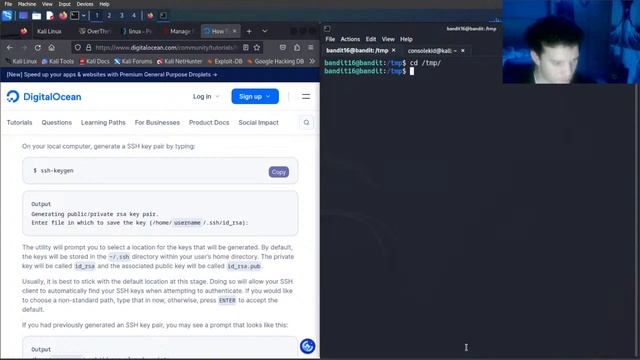Open the Pocket save icon
Image resolution: width=640 pixels, height=360 pixels.
click(282, 47)
